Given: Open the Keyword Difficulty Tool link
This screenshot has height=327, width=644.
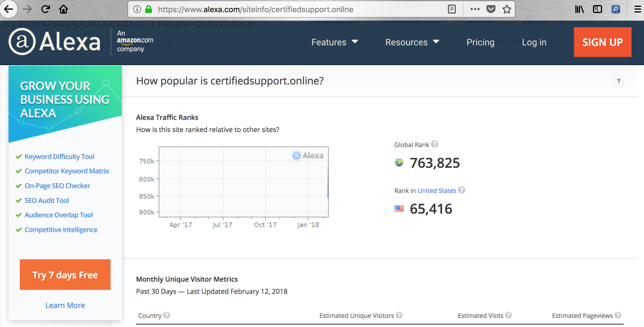Looking at the screenshot, I should [x=60, y=156].
